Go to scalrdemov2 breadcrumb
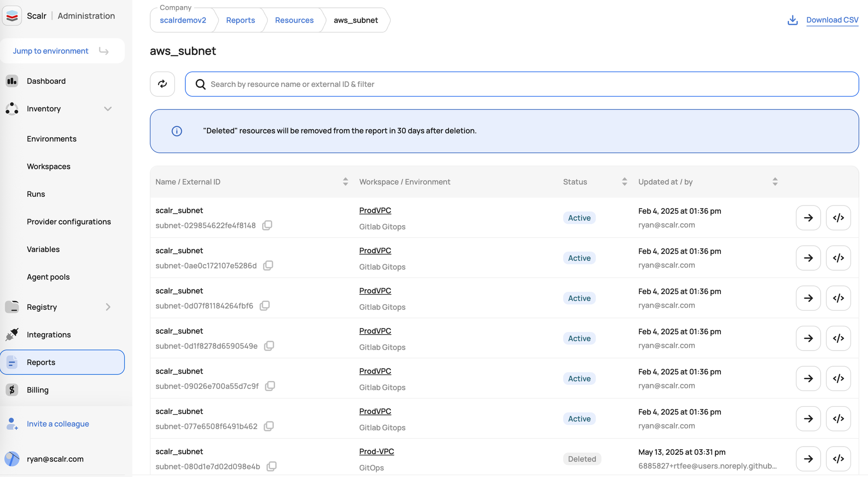This screenshot has height=477, width=868. click(x=183, y=20)
